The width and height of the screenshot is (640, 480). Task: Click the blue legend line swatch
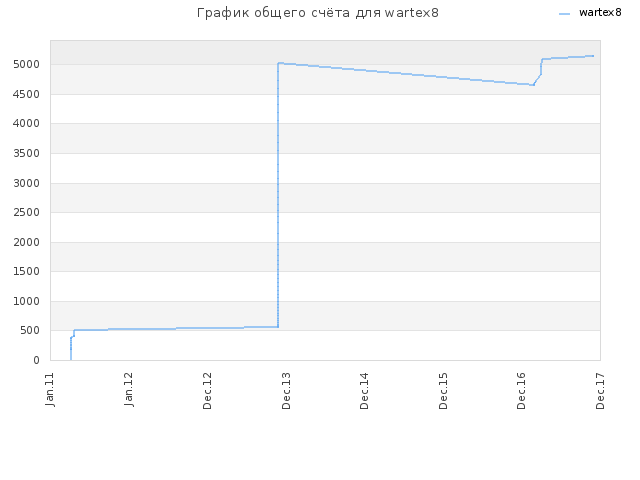click(564, 14)
